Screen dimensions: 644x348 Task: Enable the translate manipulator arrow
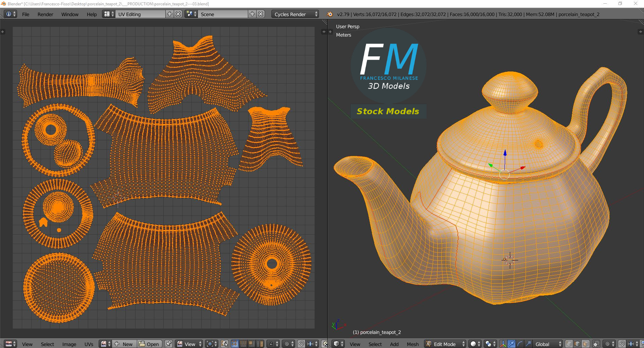click(512, 344)
